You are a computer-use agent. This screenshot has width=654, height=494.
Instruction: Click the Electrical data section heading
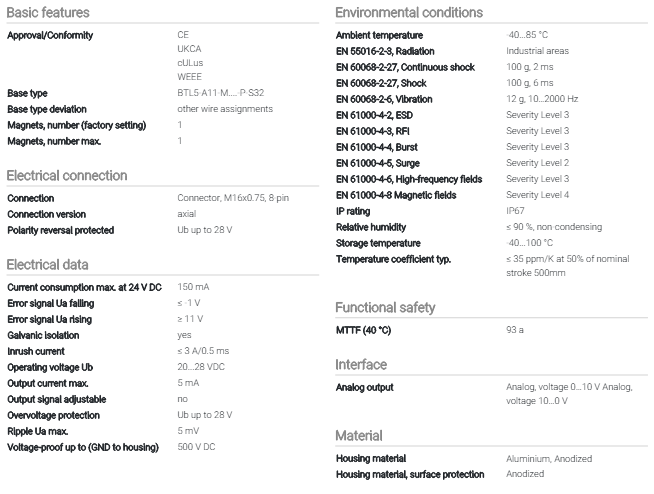[48, 265]
